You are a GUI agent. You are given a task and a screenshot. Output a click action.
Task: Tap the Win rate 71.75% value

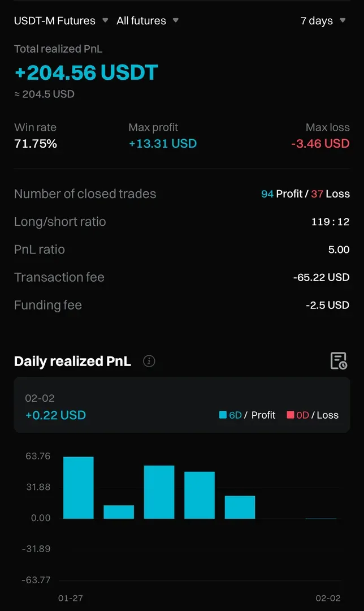[36, 144]
